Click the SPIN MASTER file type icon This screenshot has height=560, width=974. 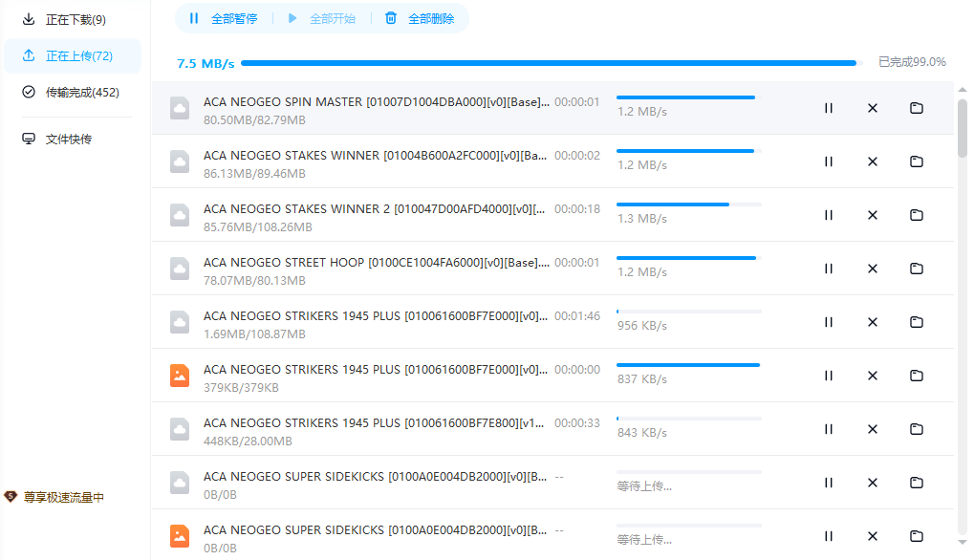pyautogui.click(x=180, y=108)
